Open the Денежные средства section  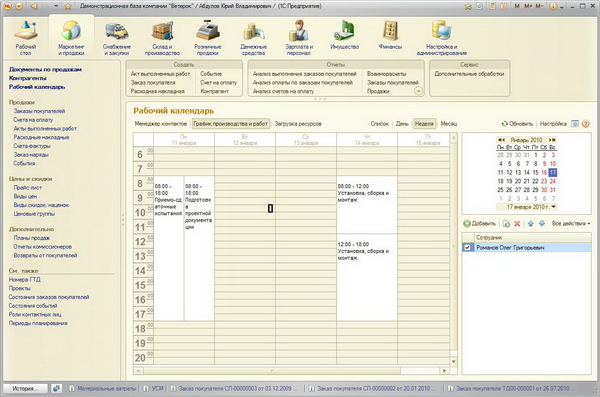(x=253, y=38)
